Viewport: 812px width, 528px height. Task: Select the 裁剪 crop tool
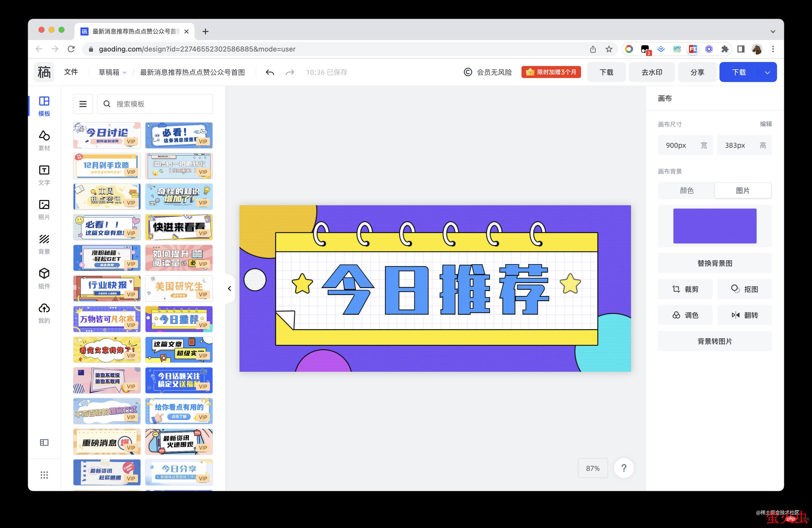tap(685, 289)
